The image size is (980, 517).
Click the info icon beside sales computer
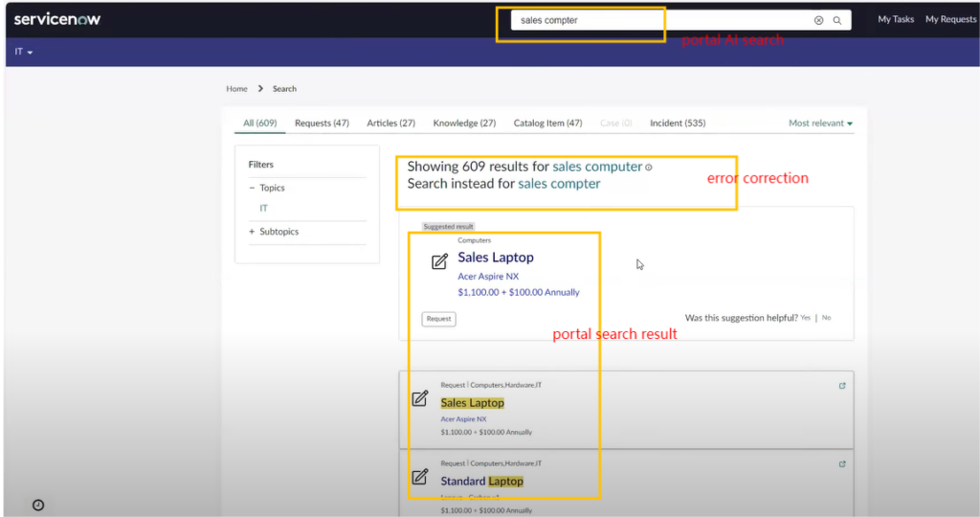tap(649, 167)
